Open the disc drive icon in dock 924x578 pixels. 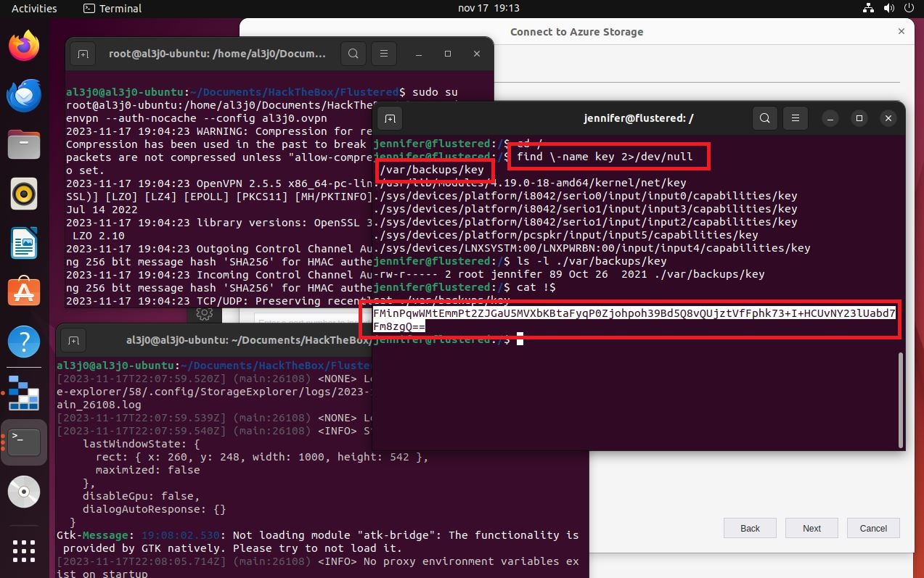point(24,491)
